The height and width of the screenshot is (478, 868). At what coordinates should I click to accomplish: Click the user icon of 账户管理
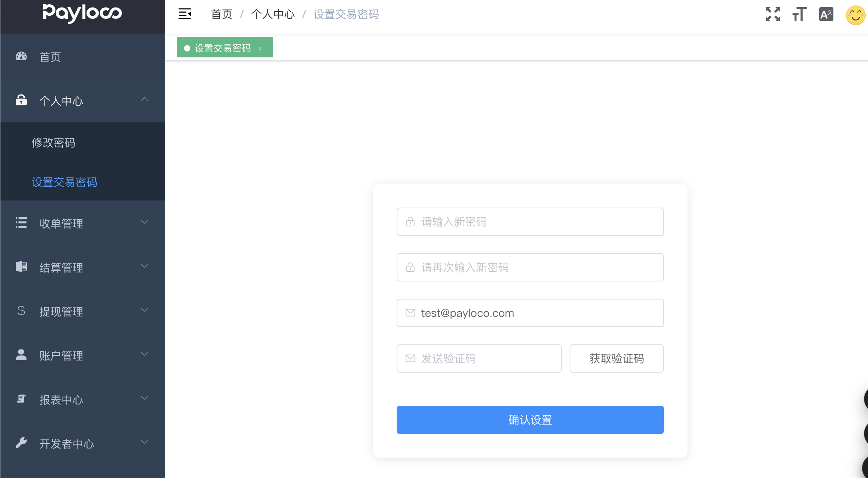coord(21,355)
